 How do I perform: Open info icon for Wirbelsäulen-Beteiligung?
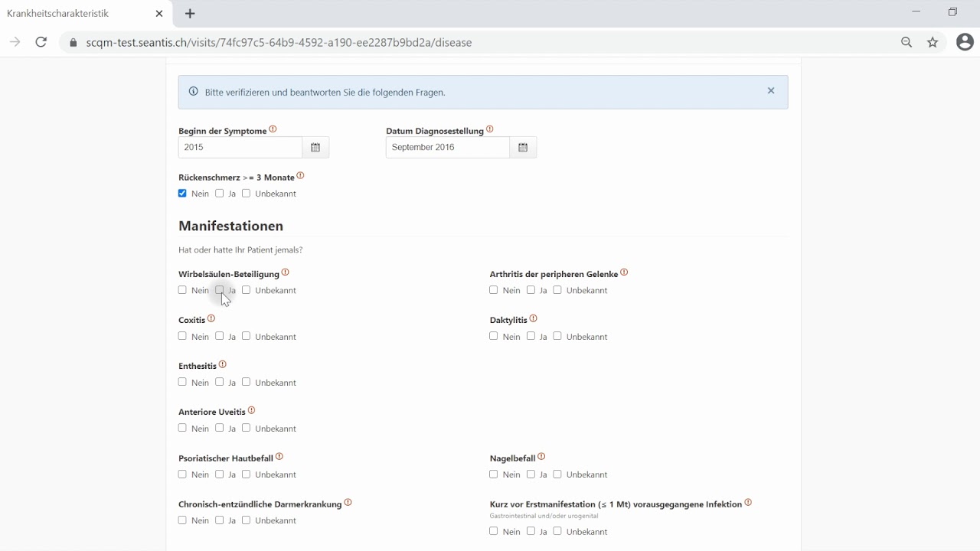click(x=286, y=272)
